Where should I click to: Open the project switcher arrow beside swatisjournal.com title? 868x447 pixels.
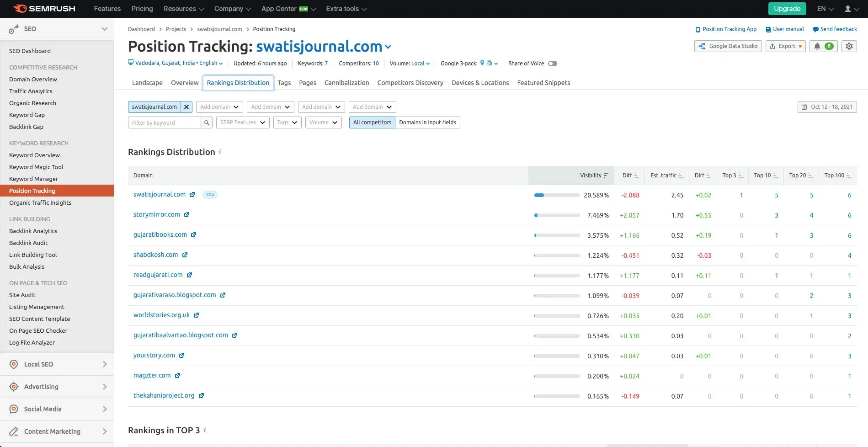(x=388, y=47)
